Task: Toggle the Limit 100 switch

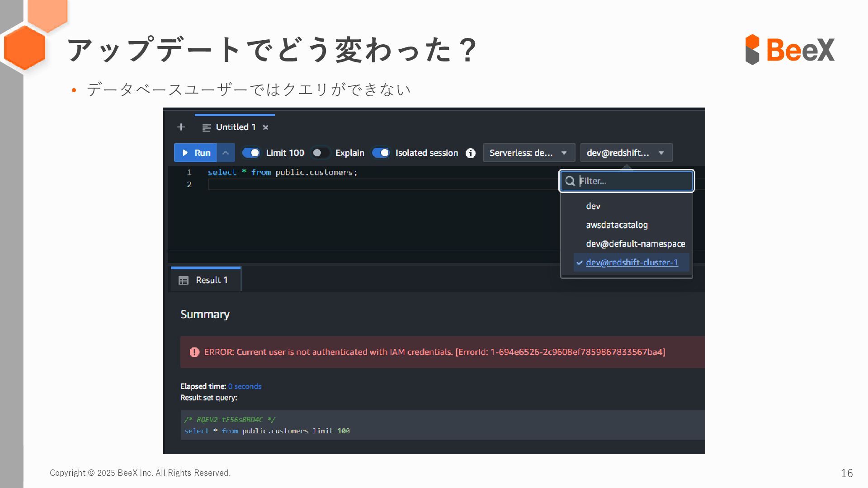Action: [251, 153]
